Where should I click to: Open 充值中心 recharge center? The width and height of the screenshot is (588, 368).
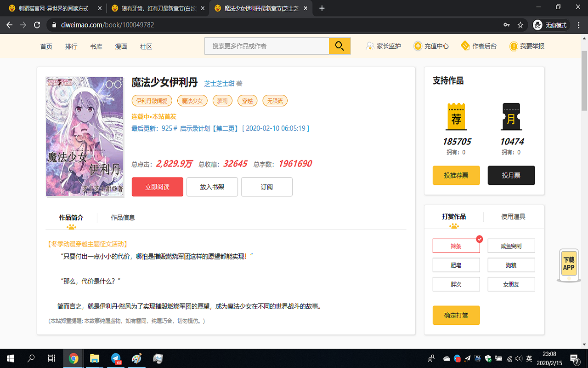[x=431, y=46]
